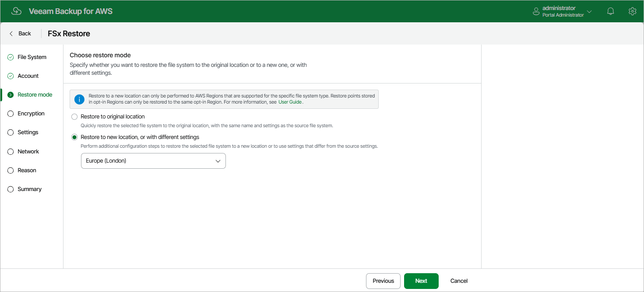Click the File System completed checkmark icon
Screen dimensions: 644x292
tap(11, 57)
